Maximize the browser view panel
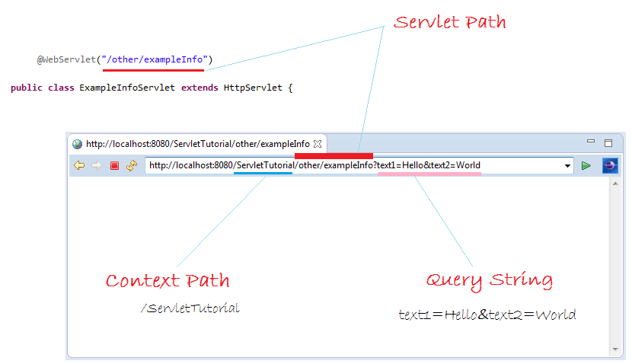This screenshot has height=364, width=632. 608,143
